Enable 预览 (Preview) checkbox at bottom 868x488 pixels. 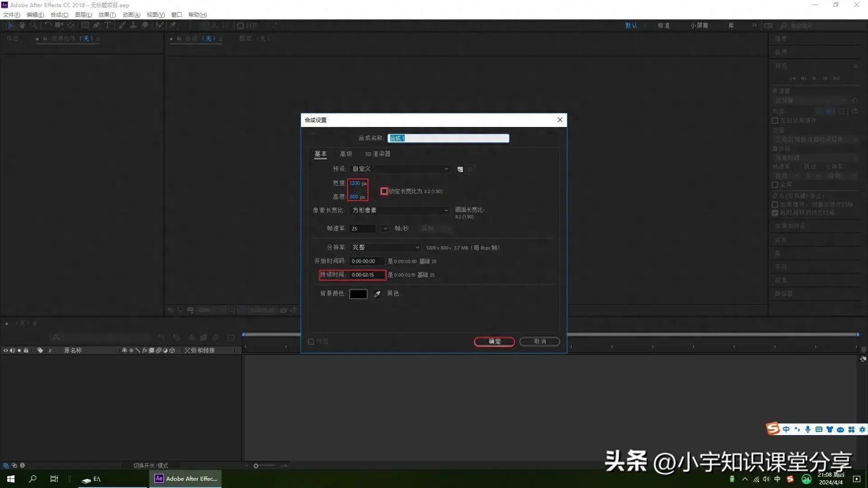point(311,341)
